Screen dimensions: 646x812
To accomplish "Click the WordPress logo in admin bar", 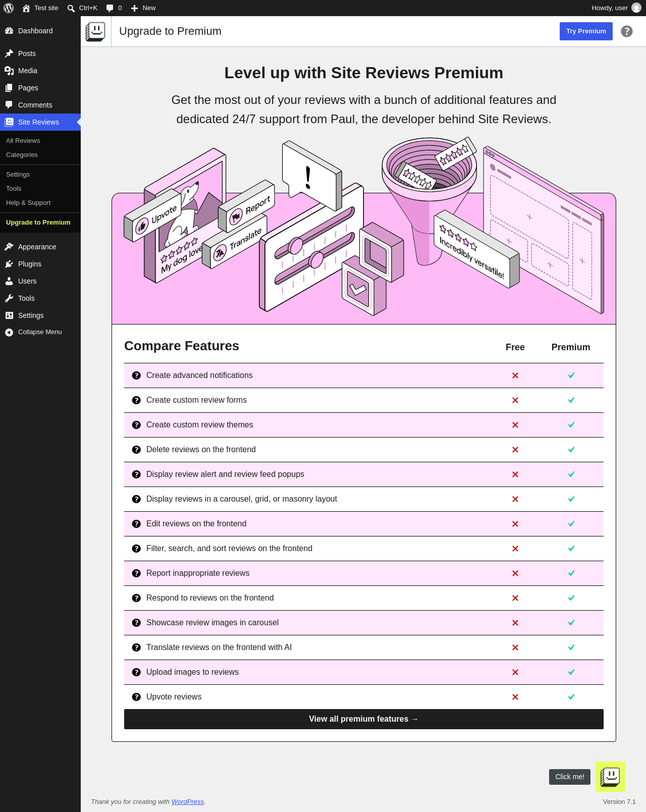I will click(9, 8).
